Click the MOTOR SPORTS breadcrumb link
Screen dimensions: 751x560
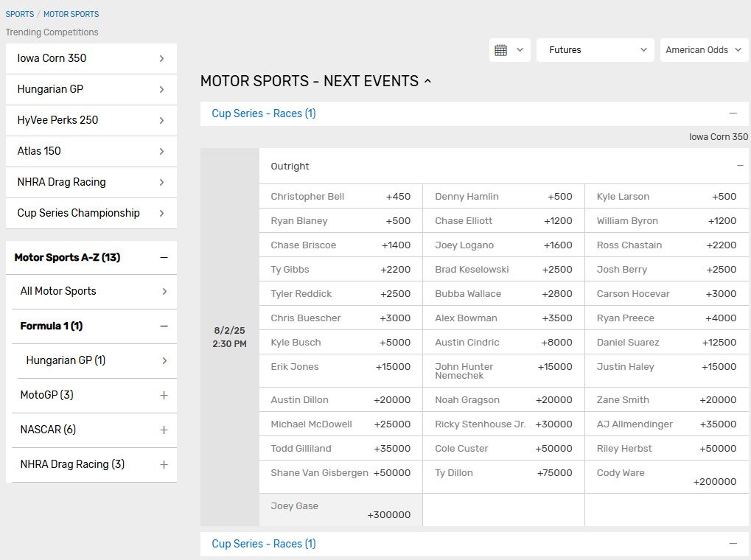(71, 15)
